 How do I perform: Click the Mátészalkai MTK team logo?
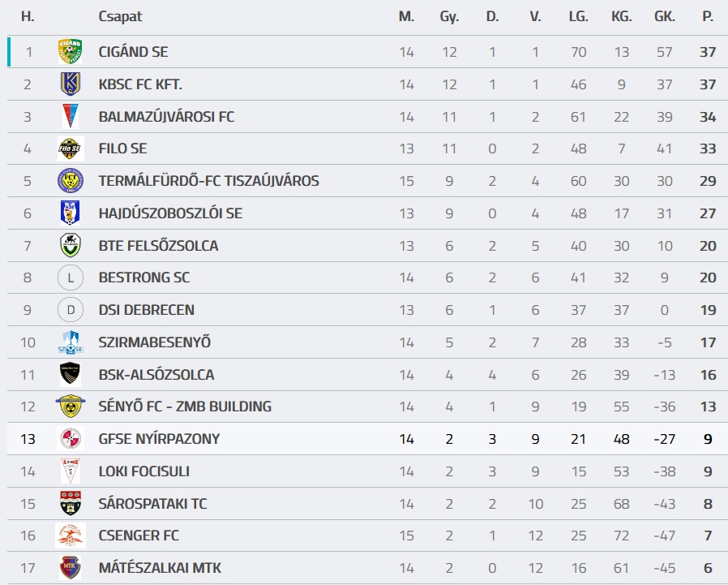click(71, 568)
